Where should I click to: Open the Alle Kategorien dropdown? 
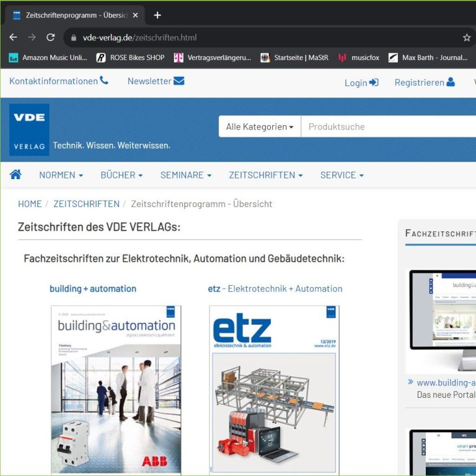click(x=260, y=126)
